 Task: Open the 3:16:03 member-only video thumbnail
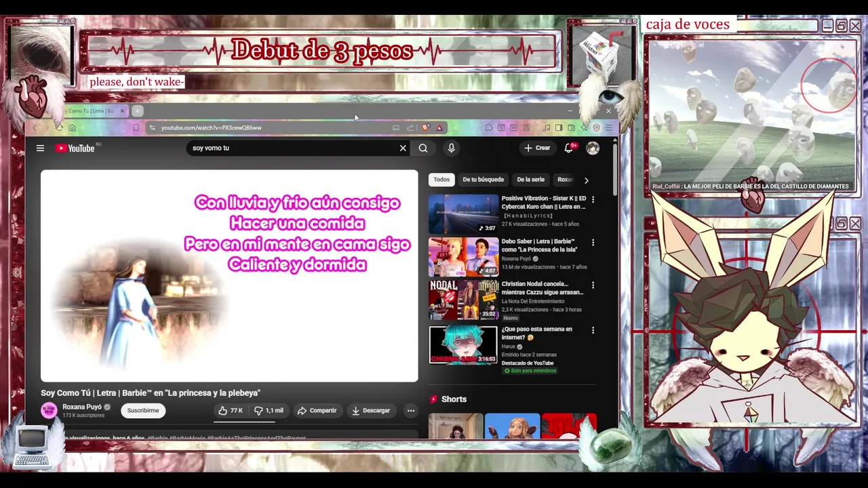click(463, 345)
